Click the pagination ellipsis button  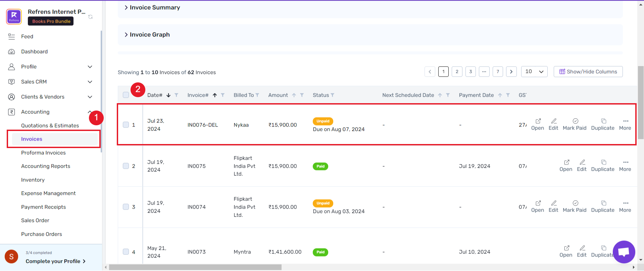click(484, 71)
